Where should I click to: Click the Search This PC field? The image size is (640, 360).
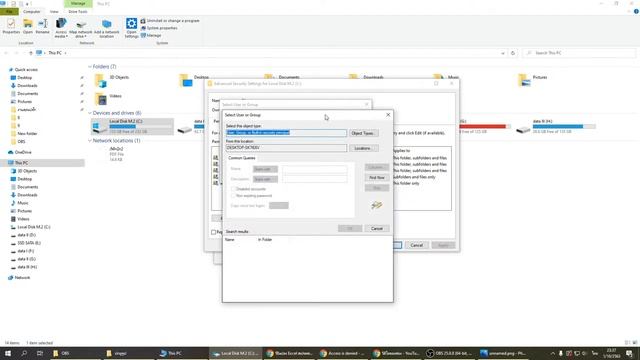tap(578, 53)
